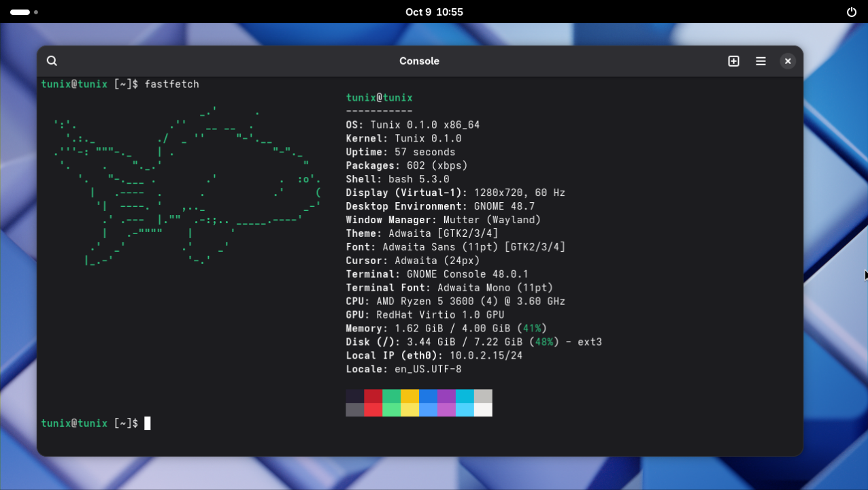Open the Console search button
Image resolution: width=868 pixels, height=490 pixels.
pos(52,61)
